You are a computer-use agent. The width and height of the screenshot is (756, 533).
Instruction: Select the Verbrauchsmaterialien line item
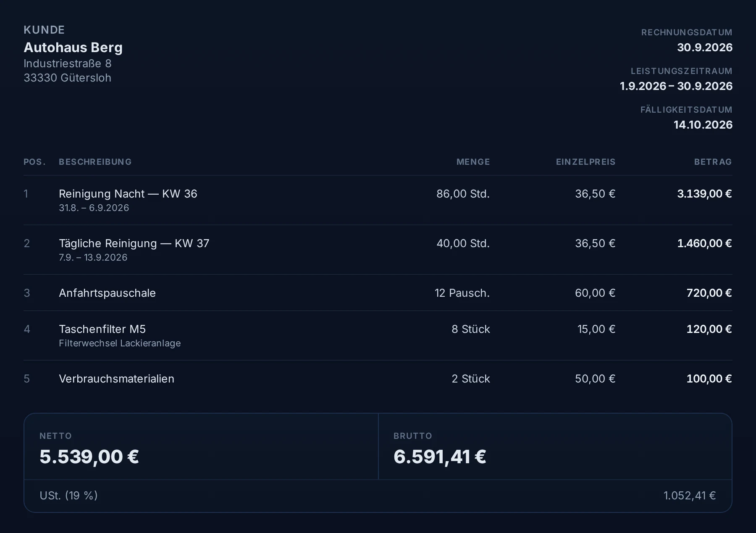click(378, 379)
